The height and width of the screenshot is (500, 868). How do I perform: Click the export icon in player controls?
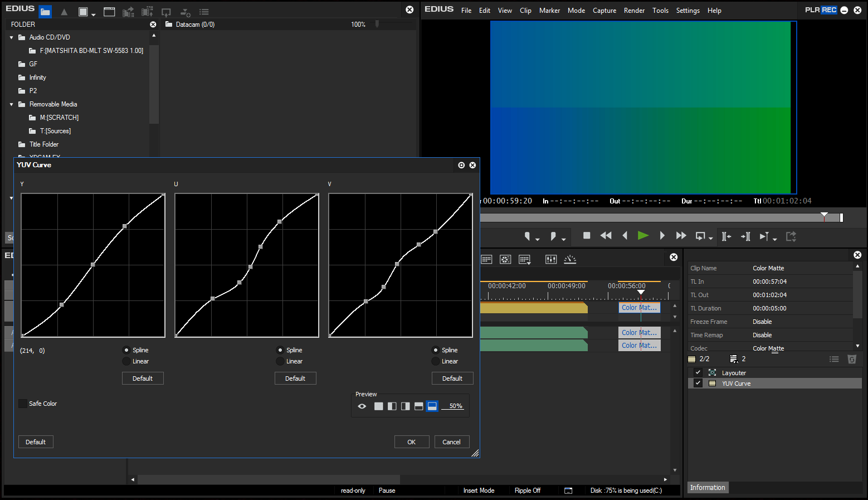click(791, 236)
